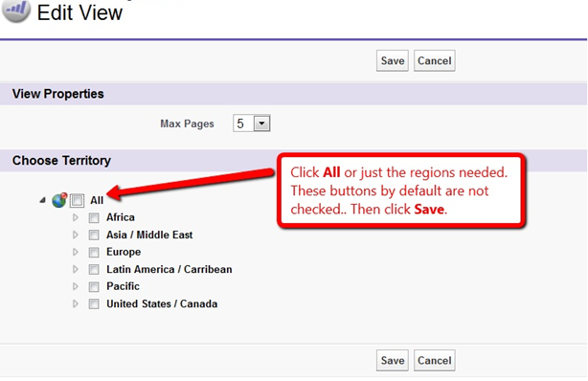Click the Edit View page title
This screenshot has height=381, width=588.
click(x=79, y=12)
